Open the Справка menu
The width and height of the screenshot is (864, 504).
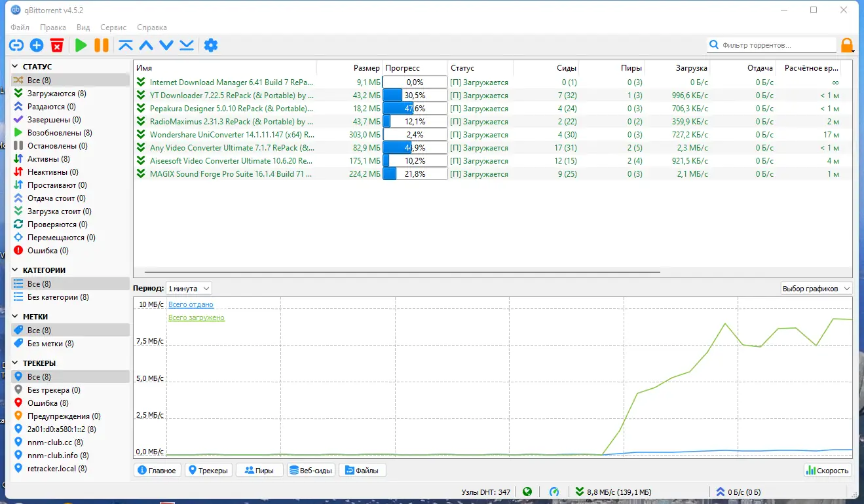152,27
